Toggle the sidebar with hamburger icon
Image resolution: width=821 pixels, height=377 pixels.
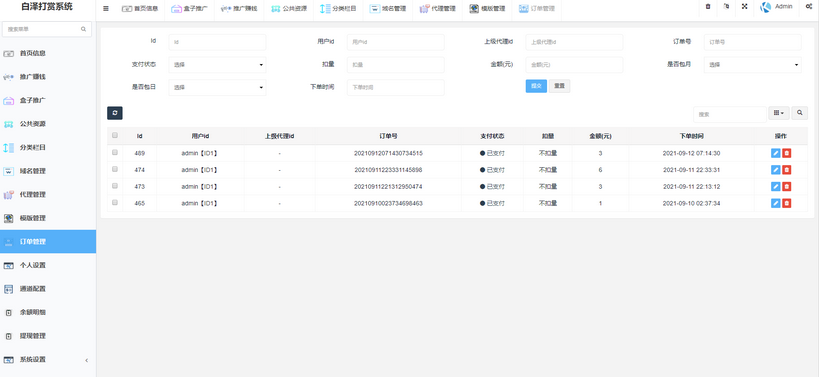[x=106, y=8]
